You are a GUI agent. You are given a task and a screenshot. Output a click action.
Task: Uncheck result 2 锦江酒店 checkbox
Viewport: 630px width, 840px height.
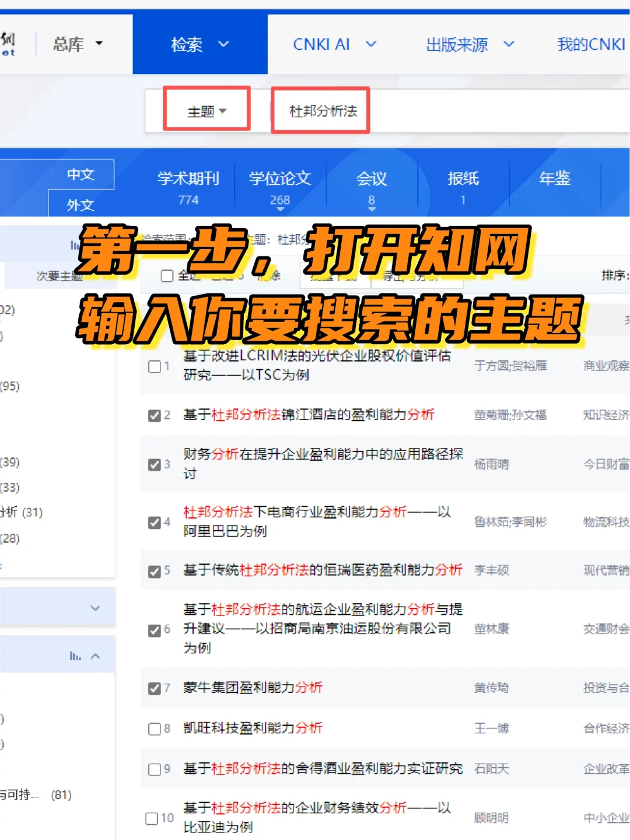point(155,415)
